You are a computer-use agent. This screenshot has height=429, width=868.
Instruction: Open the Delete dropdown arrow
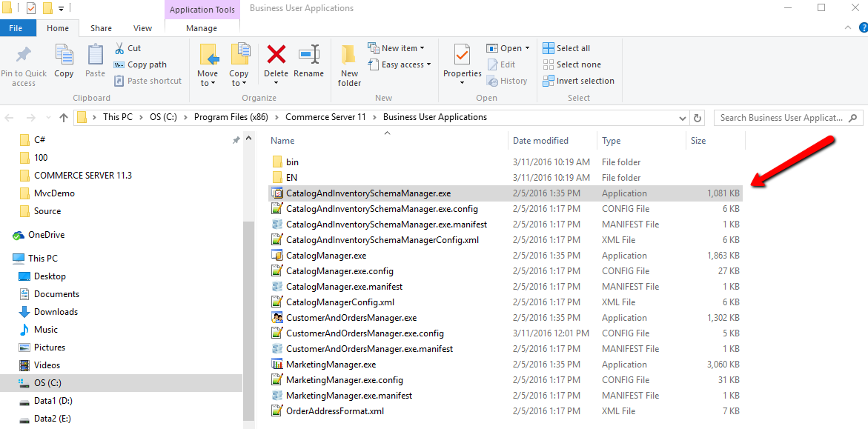point(276,84)
